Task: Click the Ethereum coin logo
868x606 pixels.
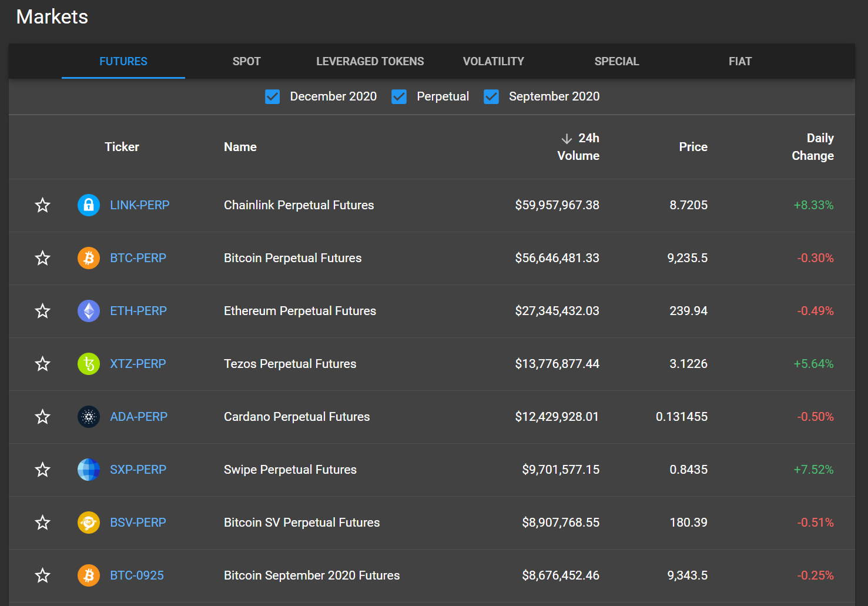Action: pyautogui.click(x=89, y=311)
